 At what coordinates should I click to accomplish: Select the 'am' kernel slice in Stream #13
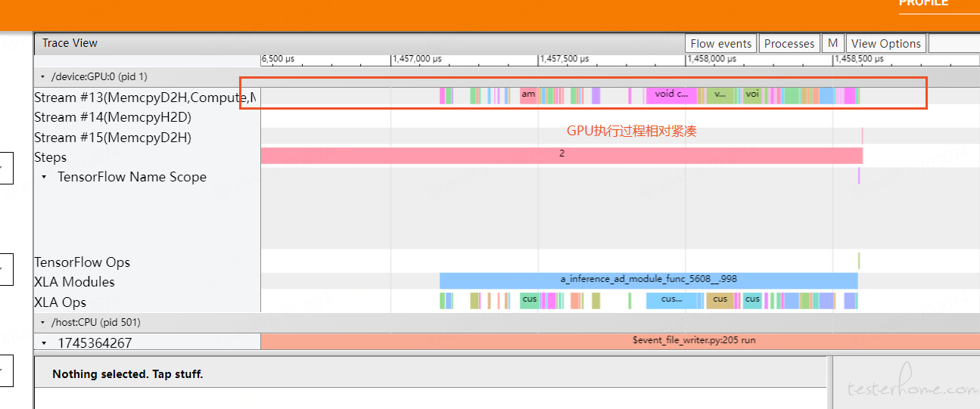(x=528, y=95)
